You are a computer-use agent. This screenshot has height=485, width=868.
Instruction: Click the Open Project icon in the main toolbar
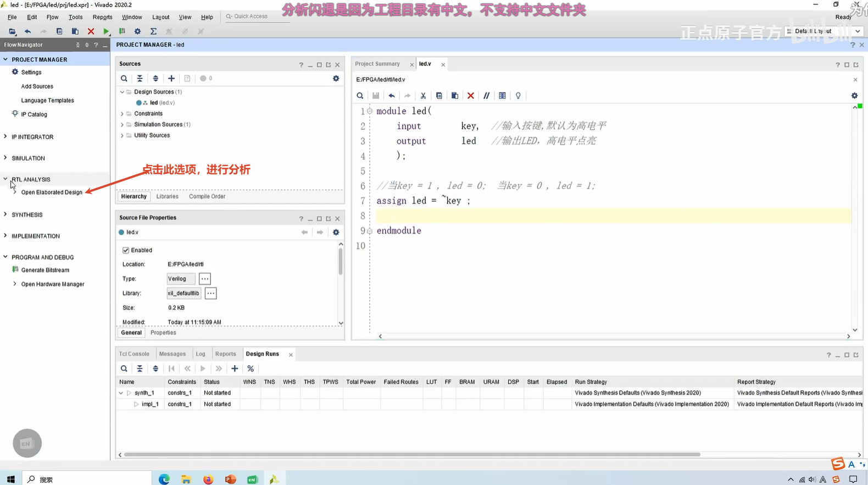click(x=12, y=31)
